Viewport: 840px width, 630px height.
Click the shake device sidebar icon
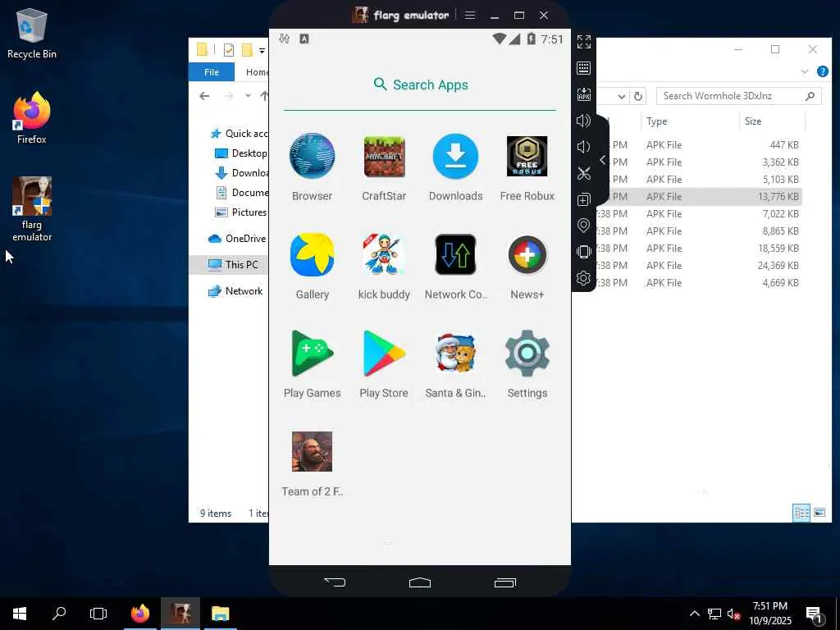click(x=583, y=252)
